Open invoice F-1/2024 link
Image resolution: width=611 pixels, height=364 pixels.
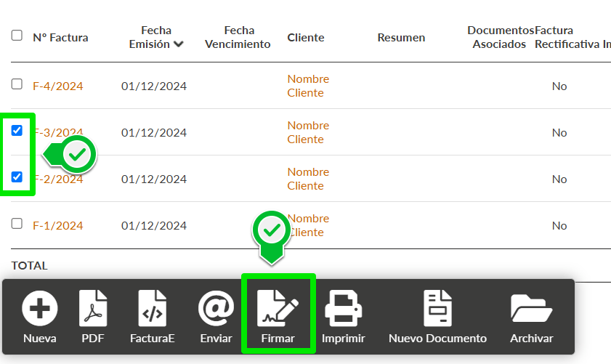coord(57,226)
